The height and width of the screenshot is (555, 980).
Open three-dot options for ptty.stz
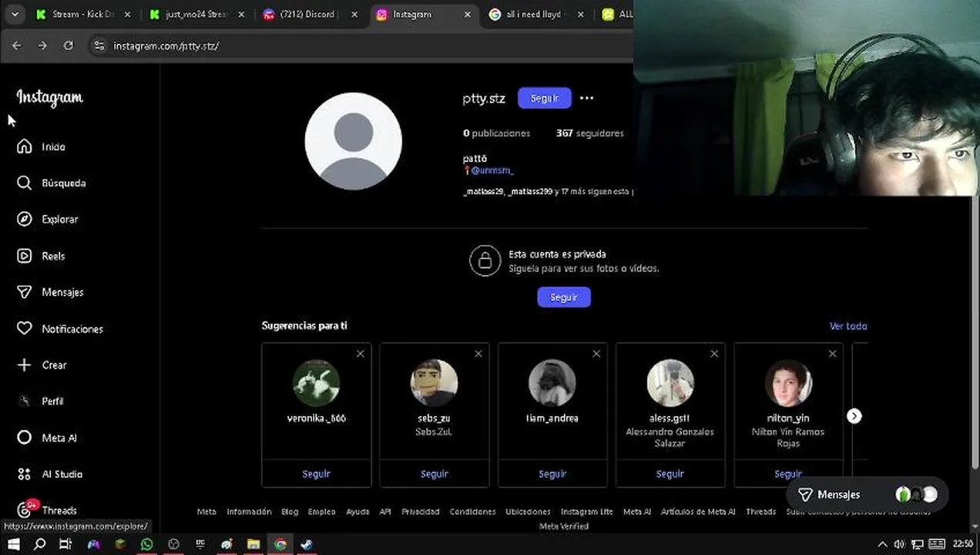[x=587, y=98]
